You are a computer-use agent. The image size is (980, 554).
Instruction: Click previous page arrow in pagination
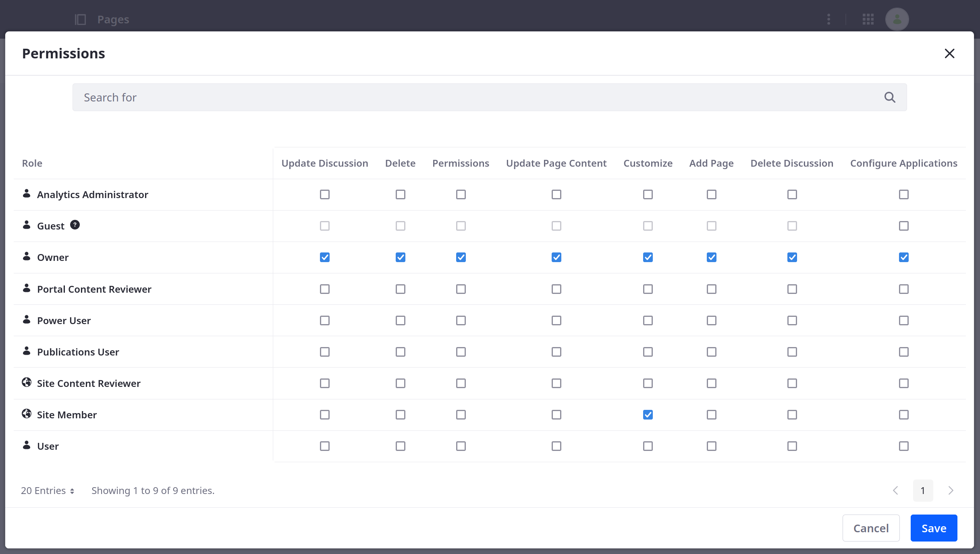point(895,490)
